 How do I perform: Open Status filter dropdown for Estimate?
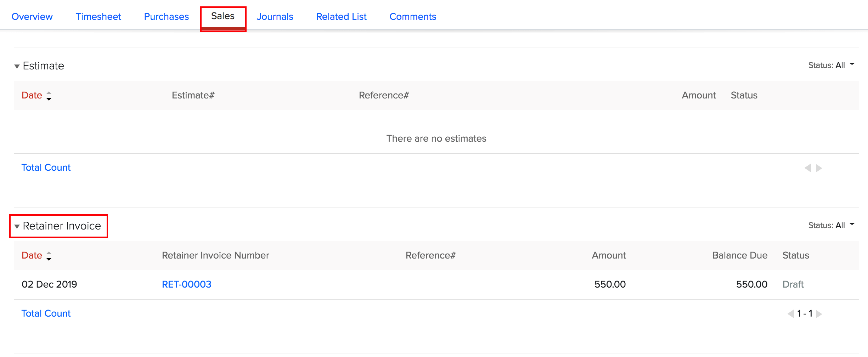[831, 65]
